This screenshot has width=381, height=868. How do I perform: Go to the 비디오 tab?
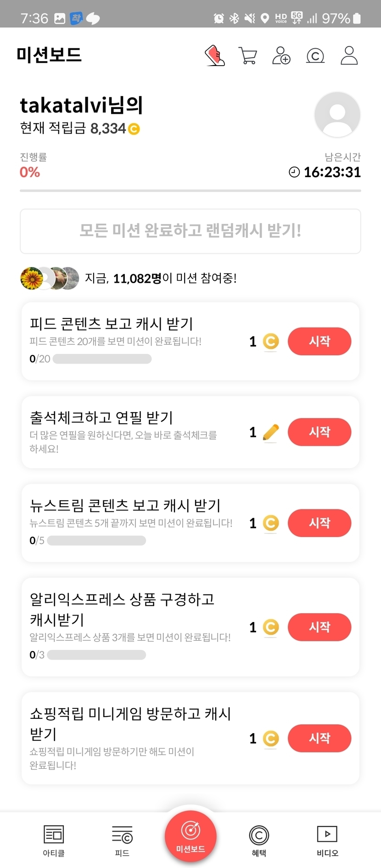327,840
